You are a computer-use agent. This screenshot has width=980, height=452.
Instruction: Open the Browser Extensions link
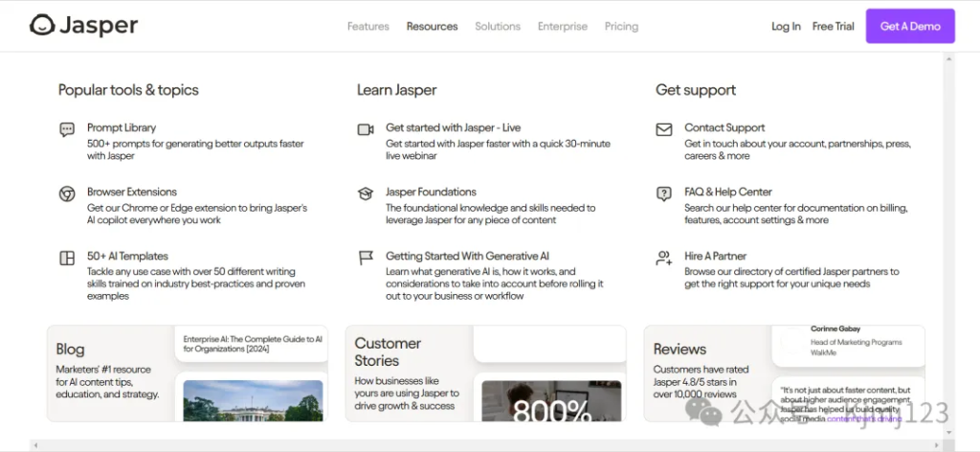[132, 192]
